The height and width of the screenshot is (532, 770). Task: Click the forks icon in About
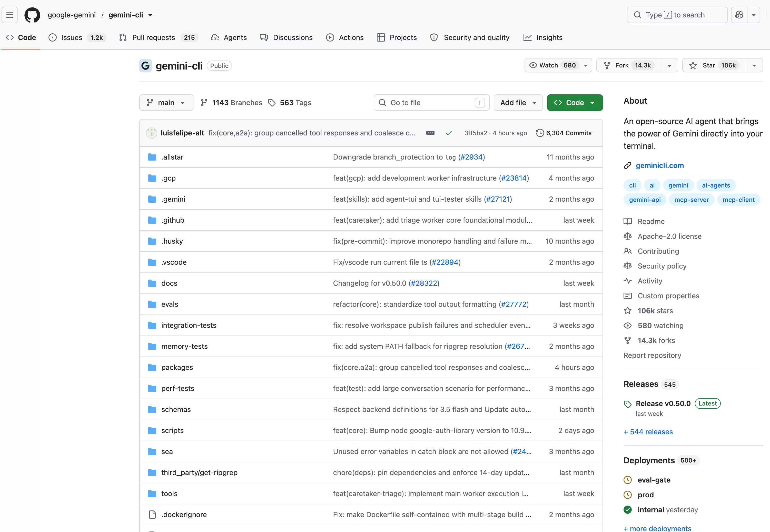click(x=627, y=340)
